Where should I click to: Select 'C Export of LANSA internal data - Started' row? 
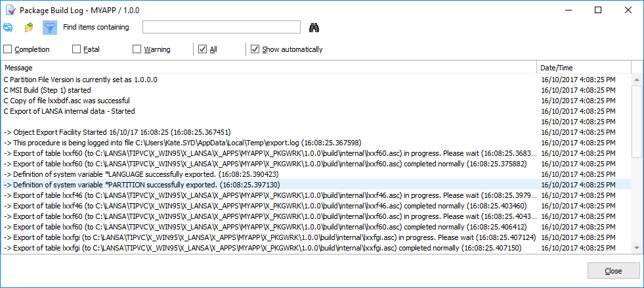coord(316,111)
